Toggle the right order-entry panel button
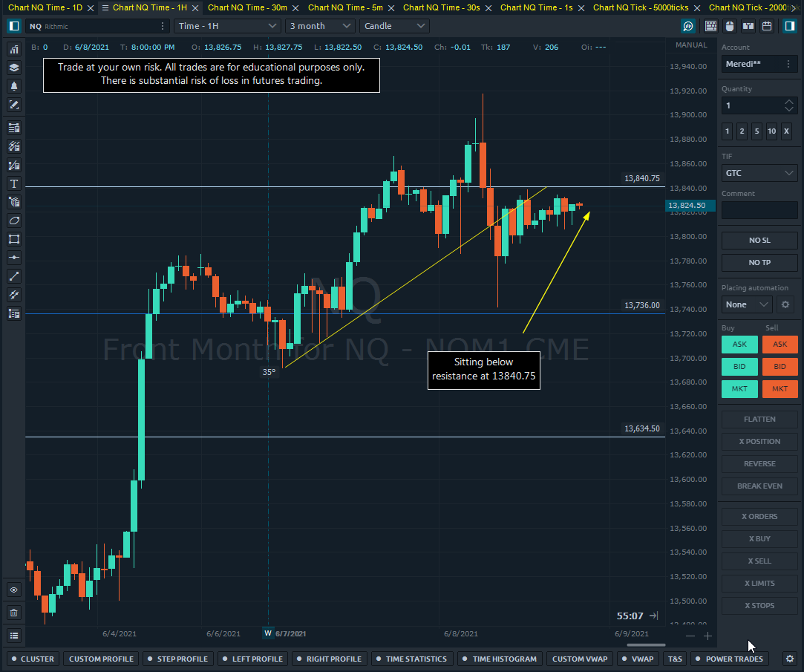This screenshot has width=804, height=672. (x=789, y=26)
